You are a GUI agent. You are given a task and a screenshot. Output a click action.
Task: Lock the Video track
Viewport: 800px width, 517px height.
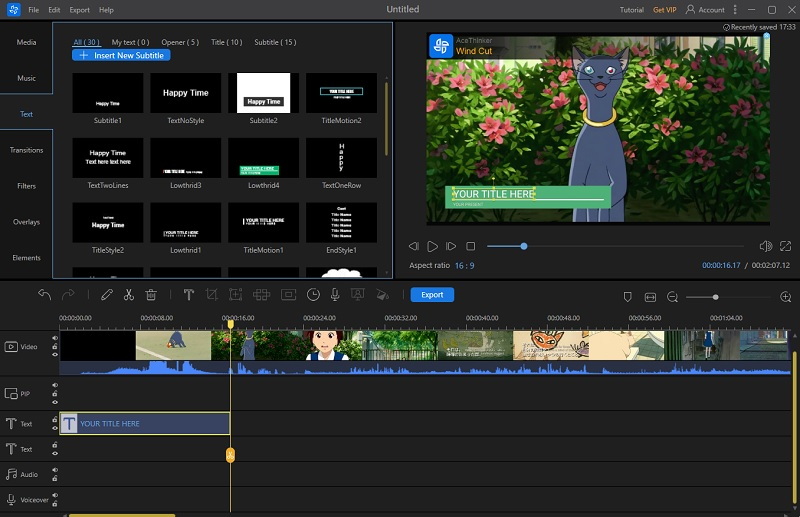click(55, 346)
